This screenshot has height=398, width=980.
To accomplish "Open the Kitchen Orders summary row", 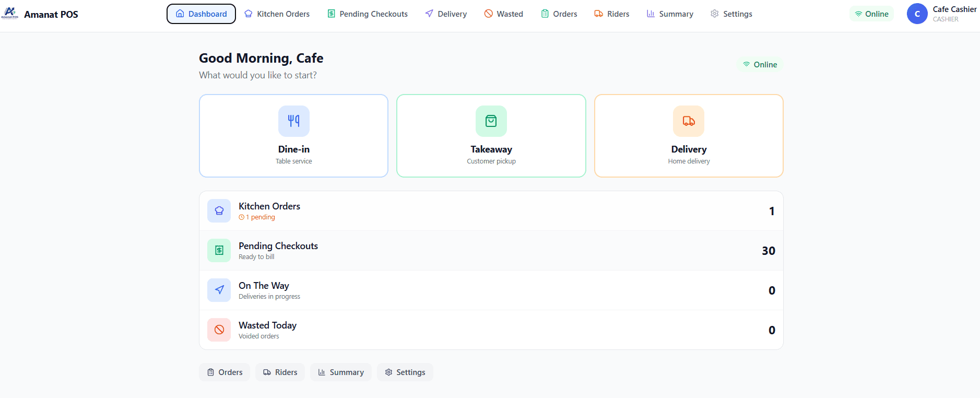I will (x=491, y=211).
